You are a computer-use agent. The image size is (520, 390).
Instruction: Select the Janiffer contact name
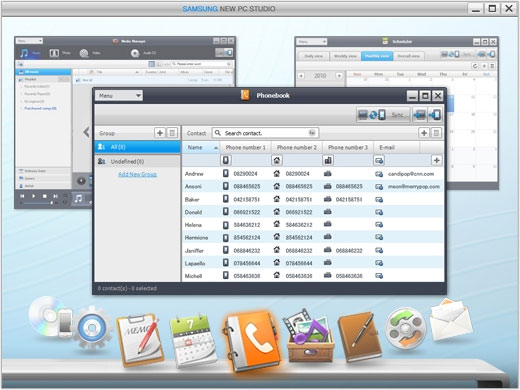[x=194, y=250]
